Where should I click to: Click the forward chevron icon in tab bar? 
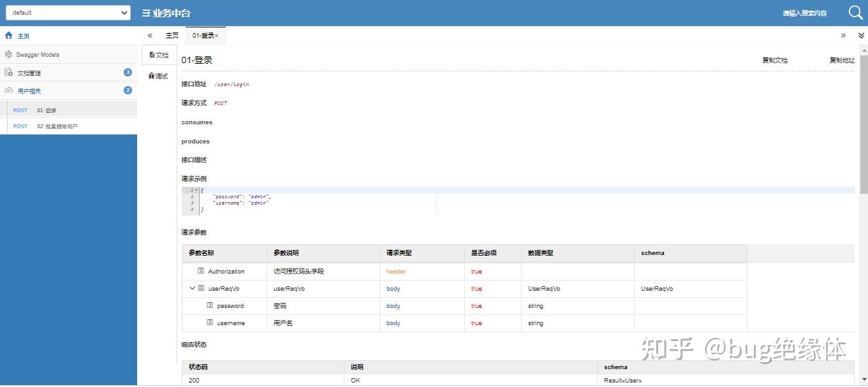(x=843, y=36)
